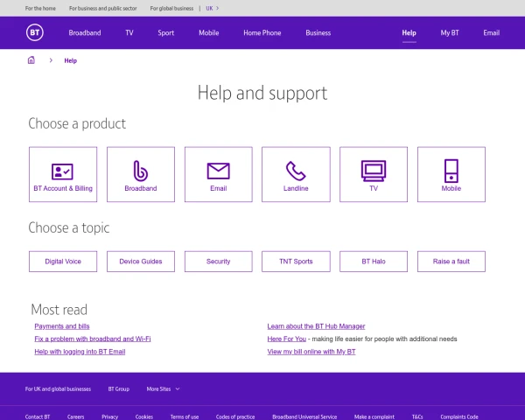This screenshot has width=525, height=420.
Task: Go to My BT in header
Action: [450, 33]
